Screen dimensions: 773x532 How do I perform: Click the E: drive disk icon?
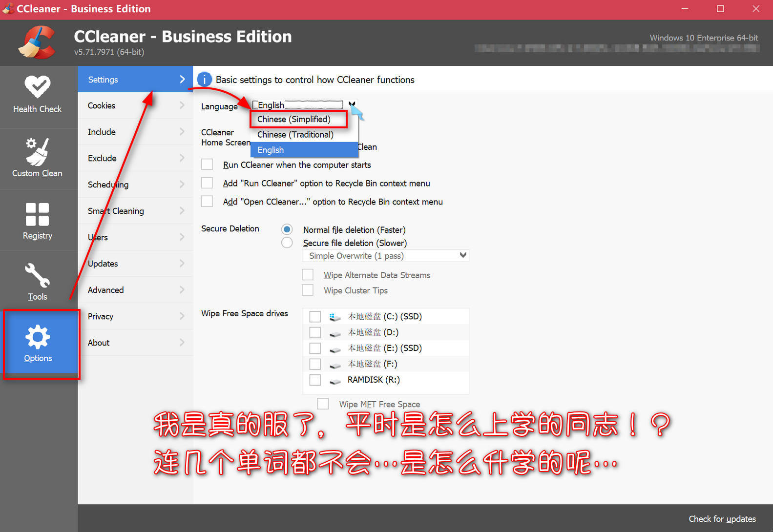pyautogui.click(x=334, y=349)
